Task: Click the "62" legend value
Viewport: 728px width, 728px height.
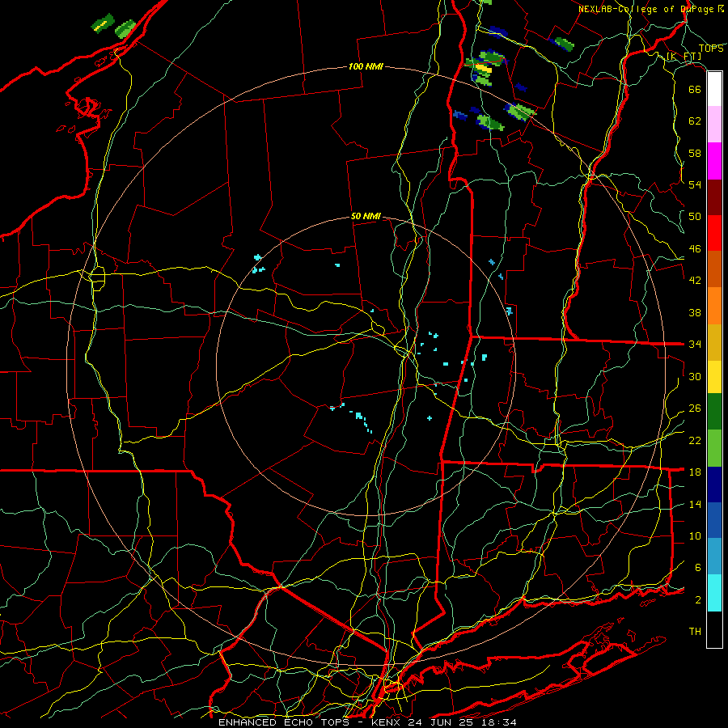Action: (x=695, y=121)
